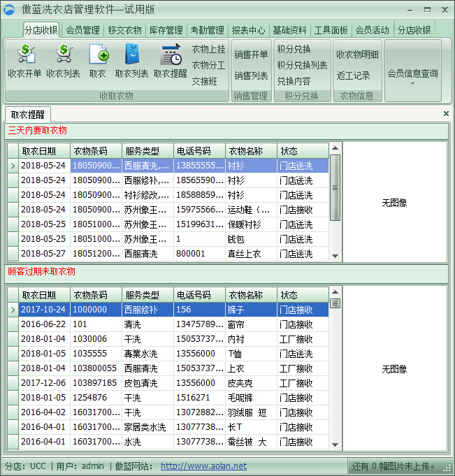The image size is (455, 476).
Task: Open 收衣列表 from the toolbar
Action: [x=63, y=55]
